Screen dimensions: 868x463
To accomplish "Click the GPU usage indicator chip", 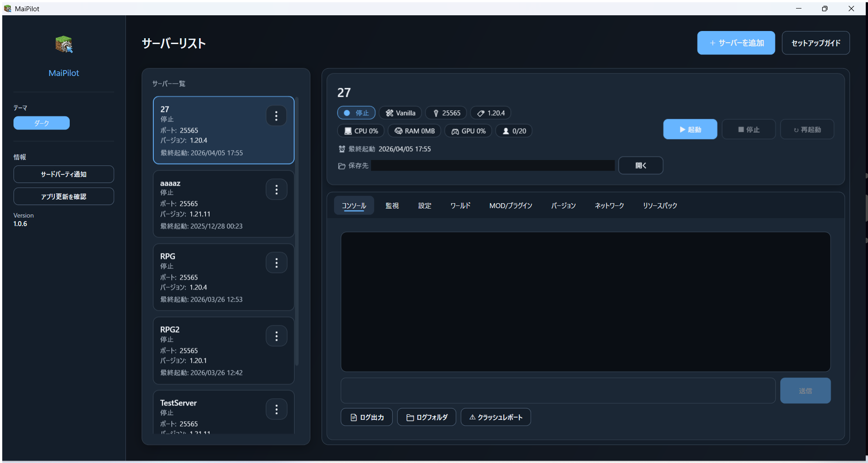I will pyautogui.click(x=468, y=131).
